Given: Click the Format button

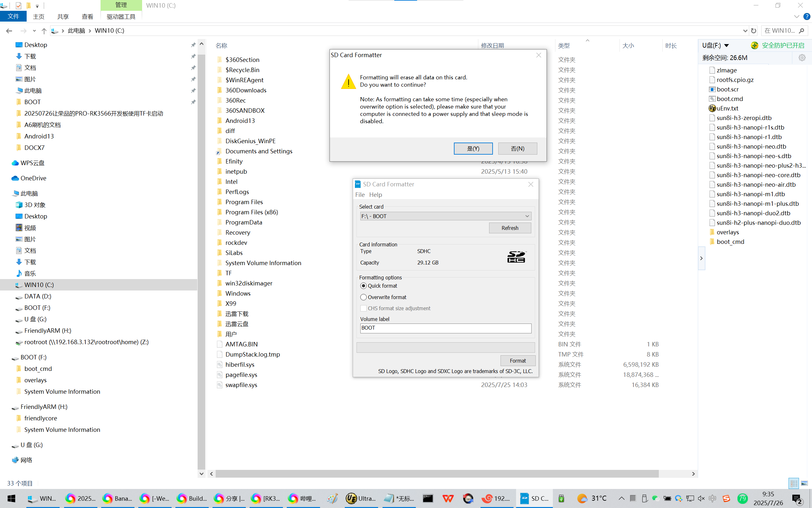Looking at the screenshot, I should click(x=517, y=360).
